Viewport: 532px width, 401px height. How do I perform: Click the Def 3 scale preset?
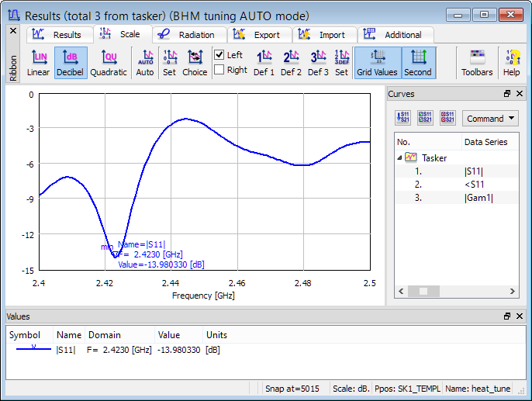point(318,62)
